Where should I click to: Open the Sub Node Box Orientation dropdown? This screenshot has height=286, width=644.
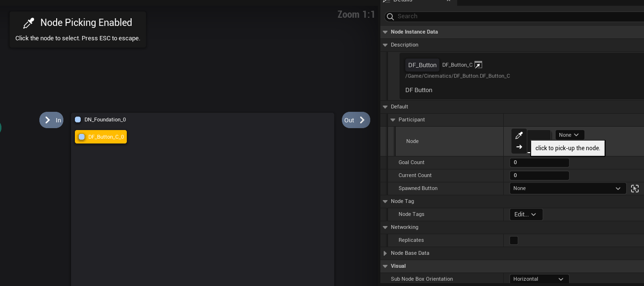pos(539,279)
